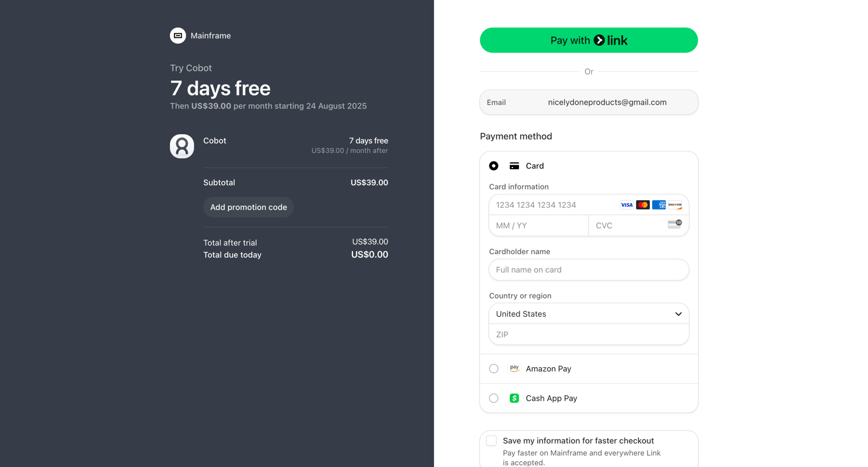Click the Total after trial label

pos(230,243)
